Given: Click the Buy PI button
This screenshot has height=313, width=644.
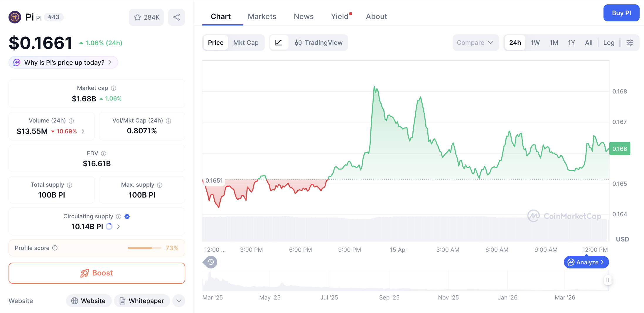Looking at the screenshot, I should (x=621, y=13).
